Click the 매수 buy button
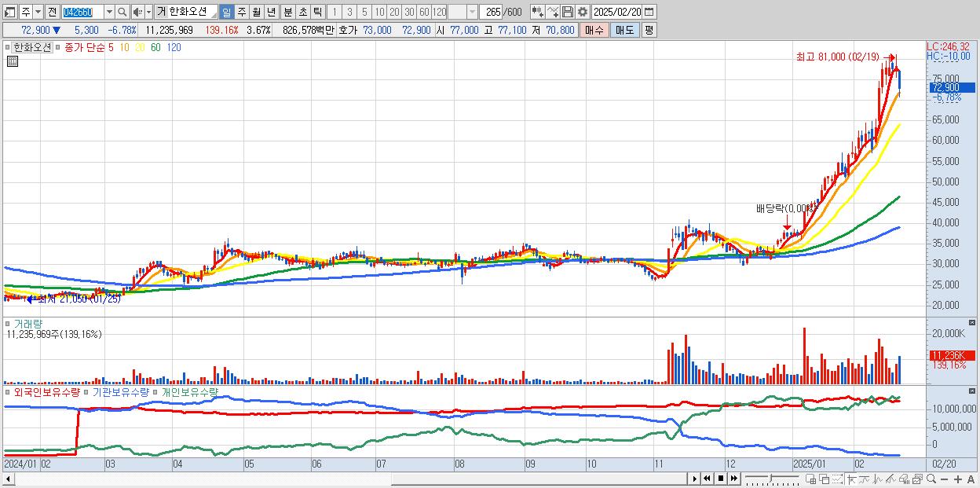Image resolution: width=980 pixels, height=488 pixels. pos(594,30)
